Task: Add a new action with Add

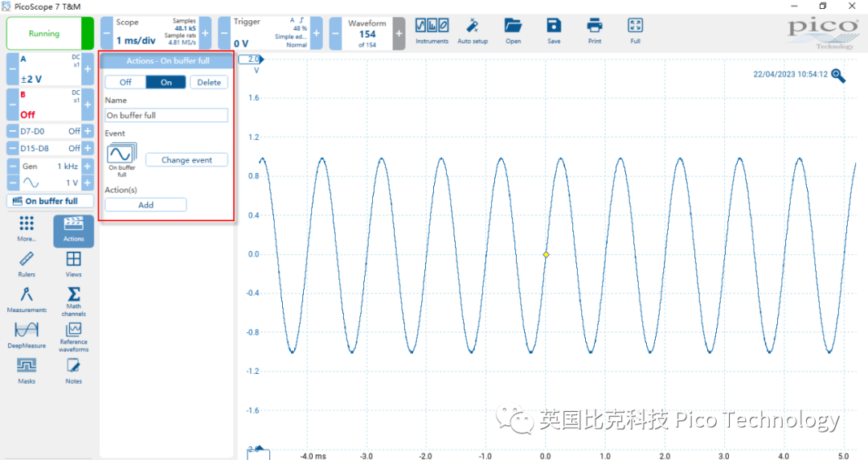Action: tap(145, 204)
